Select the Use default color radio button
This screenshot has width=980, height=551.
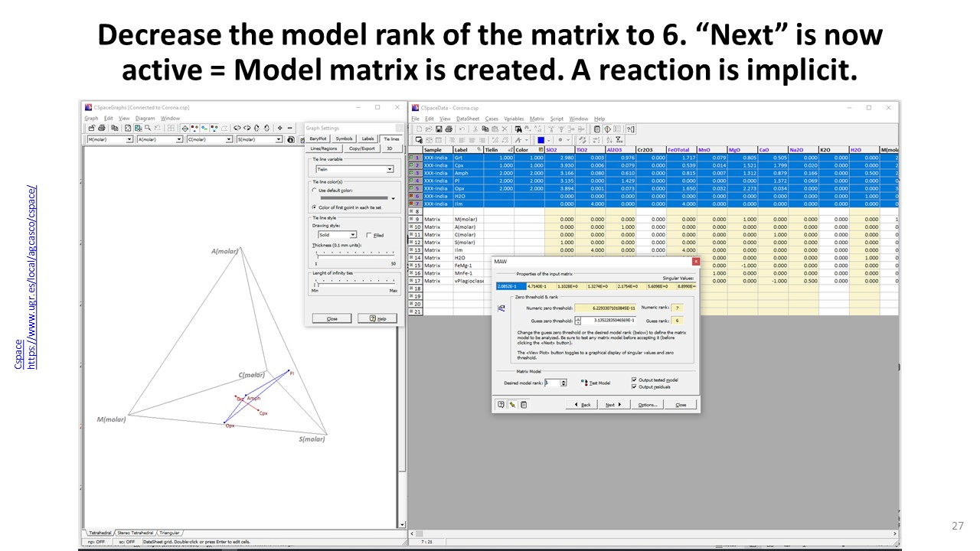(x=315, y=190)
